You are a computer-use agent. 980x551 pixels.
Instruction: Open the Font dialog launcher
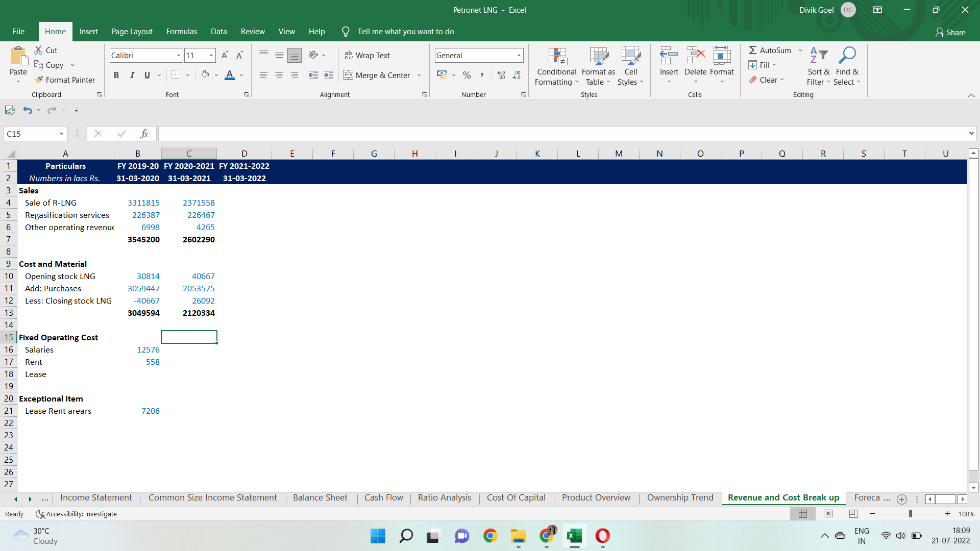point(247,94)
